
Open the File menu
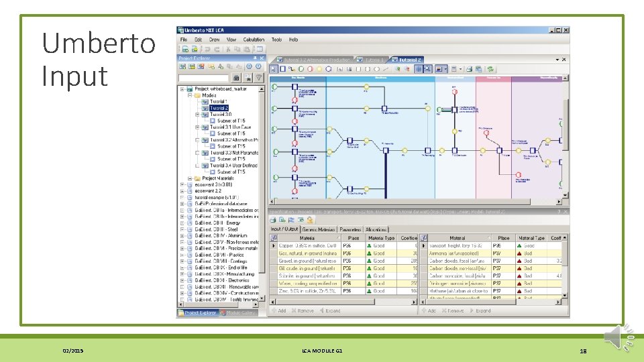(x=184, y=40)
